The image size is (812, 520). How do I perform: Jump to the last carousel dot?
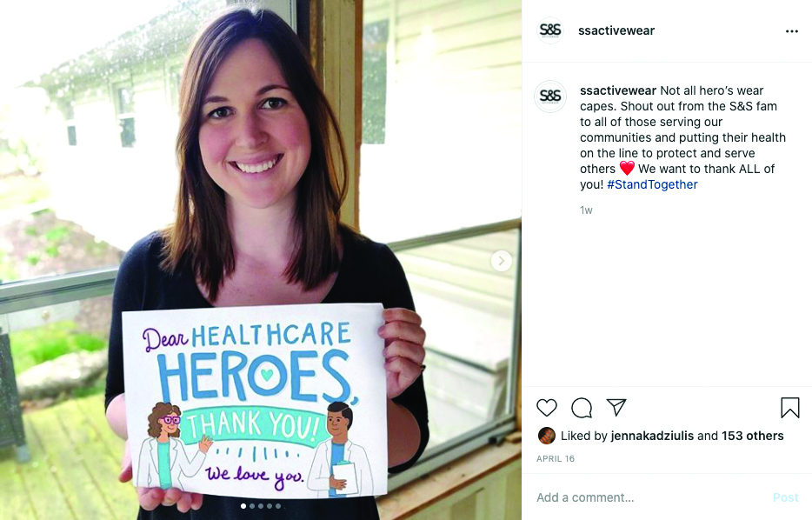point(278,506)
